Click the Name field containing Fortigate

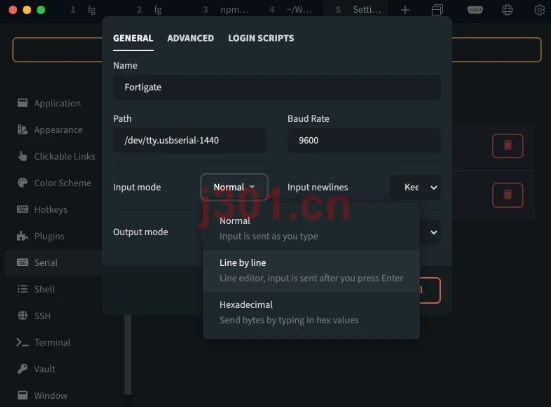tap(277, 87)
